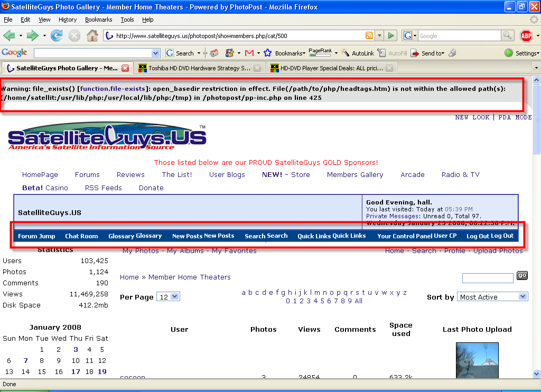Click the Forum Jump link

click(x=36, y=236)
